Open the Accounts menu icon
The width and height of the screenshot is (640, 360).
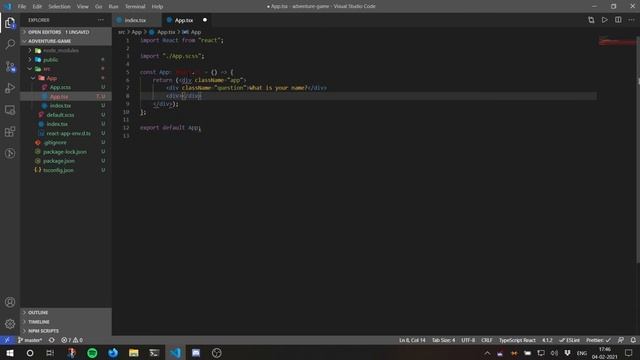click(x=10, y=302)
